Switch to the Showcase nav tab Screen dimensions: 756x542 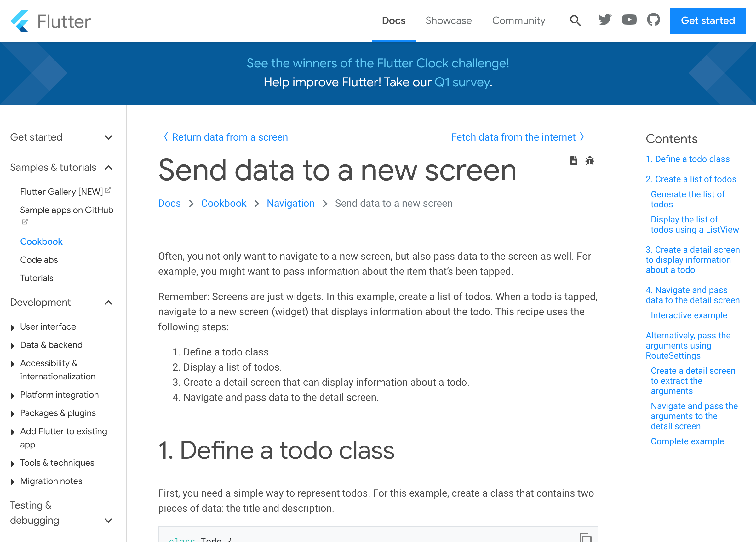(448, 21)
